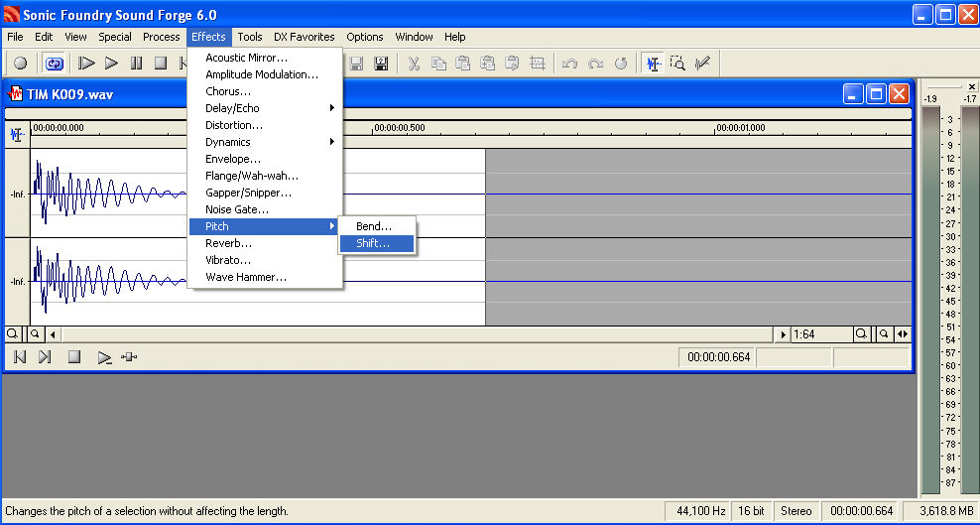The height and width of the screenshot is (525, 980).
Task: Open the Process menu
Action: pos(162,37)
